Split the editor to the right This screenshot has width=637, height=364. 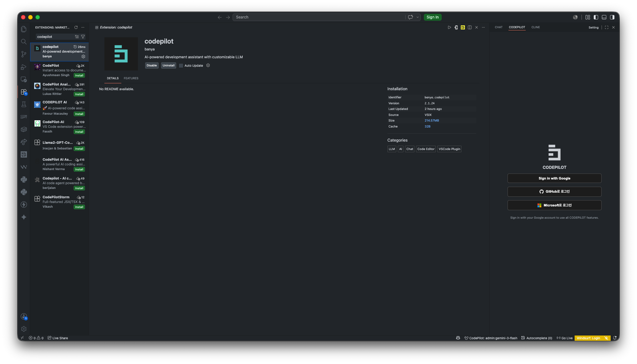coord(470,28)
